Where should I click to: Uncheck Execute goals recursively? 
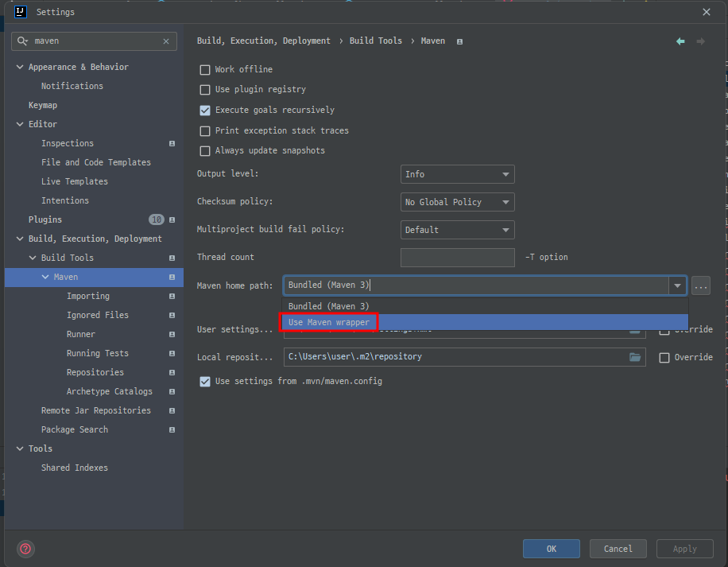tap(205, 110)
